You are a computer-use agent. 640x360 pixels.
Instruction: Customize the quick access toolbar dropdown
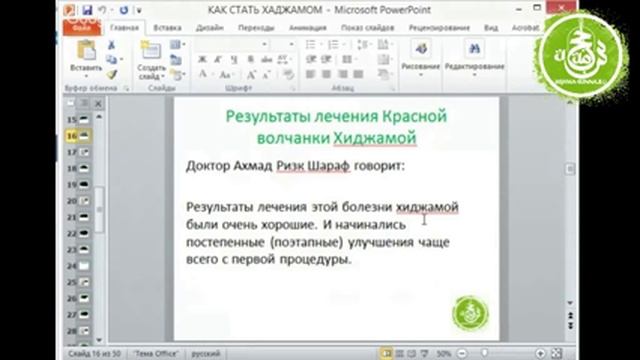coord(139,10)
